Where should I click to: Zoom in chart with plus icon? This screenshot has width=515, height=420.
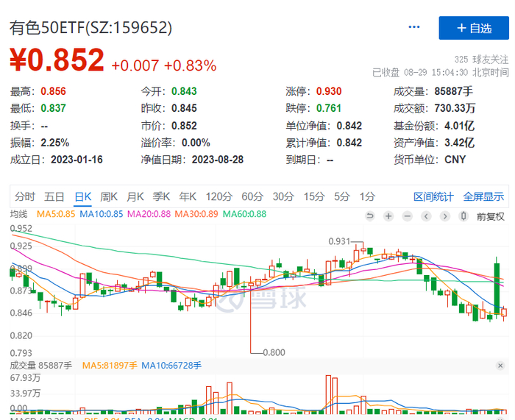pyautogui.click(x=388, y=216)
